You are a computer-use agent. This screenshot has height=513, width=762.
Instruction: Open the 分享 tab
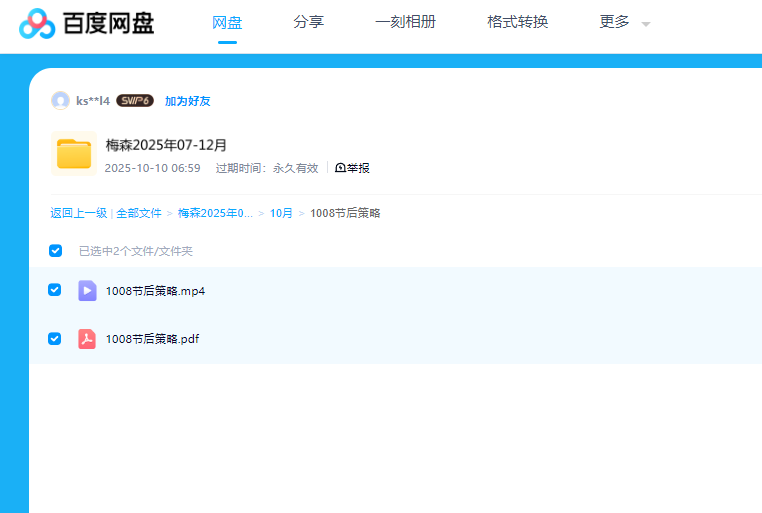[x=308, y=22]
